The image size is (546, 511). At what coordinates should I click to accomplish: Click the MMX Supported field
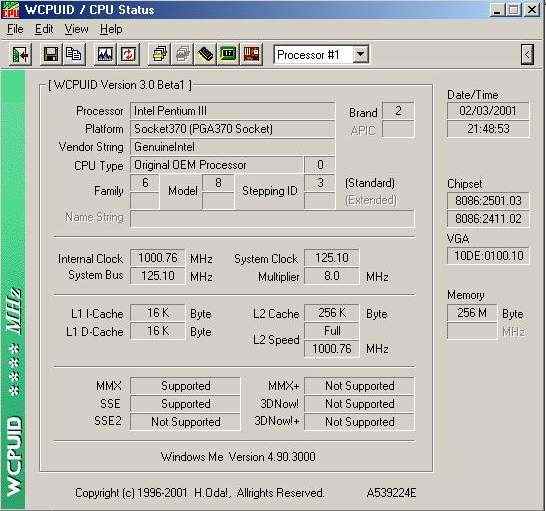(x=185, y=386)
